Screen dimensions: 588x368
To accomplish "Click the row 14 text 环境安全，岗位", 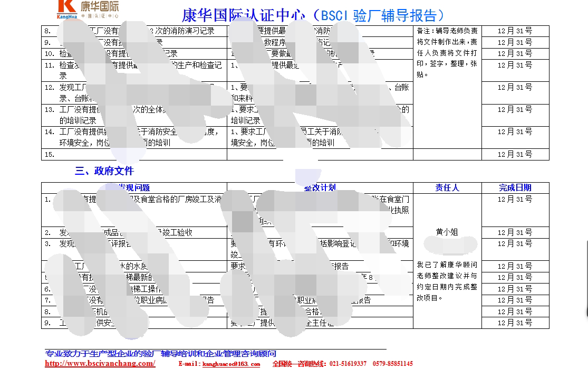I will (84, 143).
